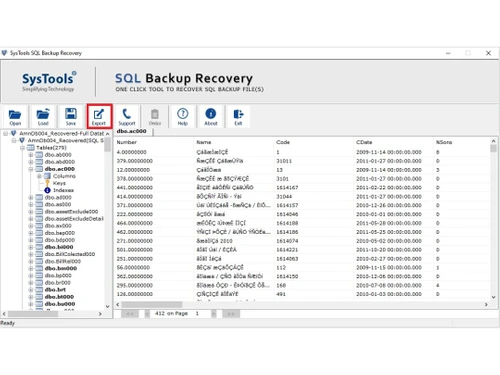Viewport: 500px width, 375px height.
Task: Click the data grid scroll-right arrow
Action: (x=486, y=305)
